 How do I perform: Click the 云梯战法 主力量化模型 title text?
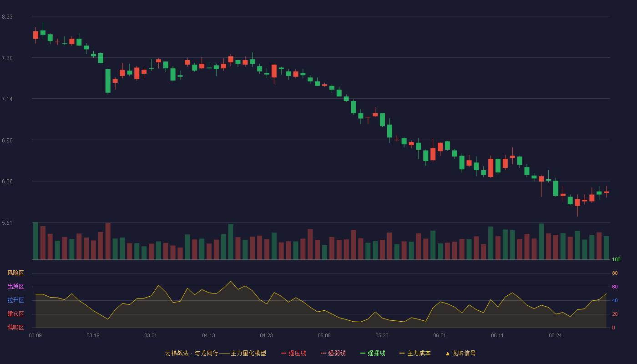click(215, 353)
